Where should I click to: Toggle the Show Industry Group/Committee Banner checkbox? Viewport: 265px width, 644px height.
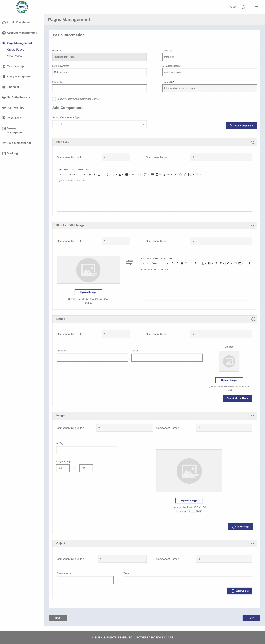click(x=54, y=99)
